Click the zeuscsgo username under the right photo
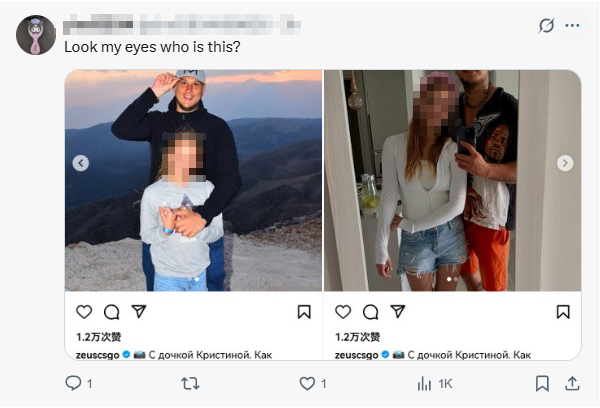 [357, 354]
